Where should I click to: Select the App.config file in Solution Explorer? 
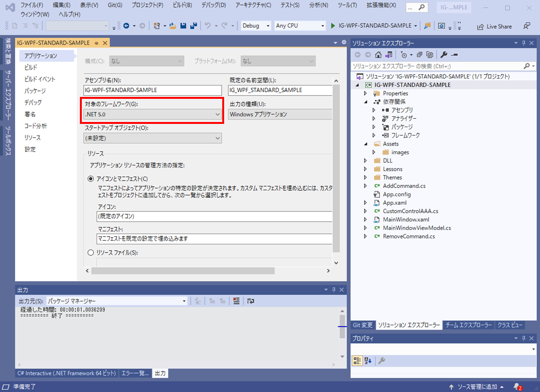click(397, 194)
